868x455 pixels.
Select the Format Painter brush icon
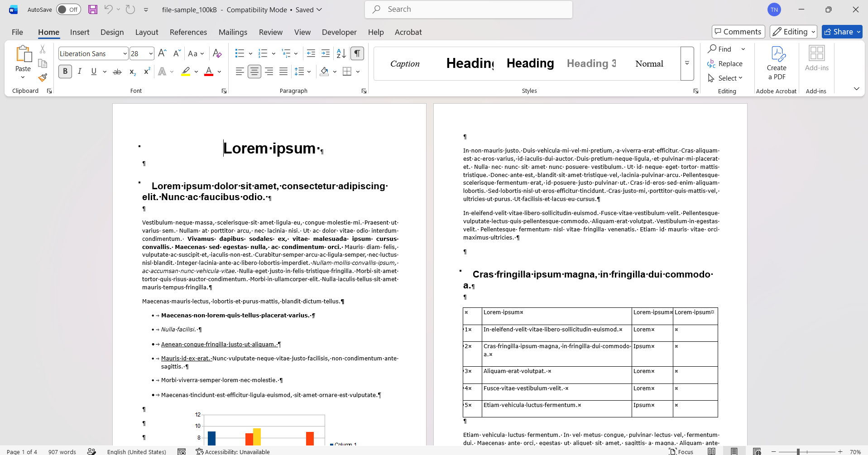click(x=43, y=78)
